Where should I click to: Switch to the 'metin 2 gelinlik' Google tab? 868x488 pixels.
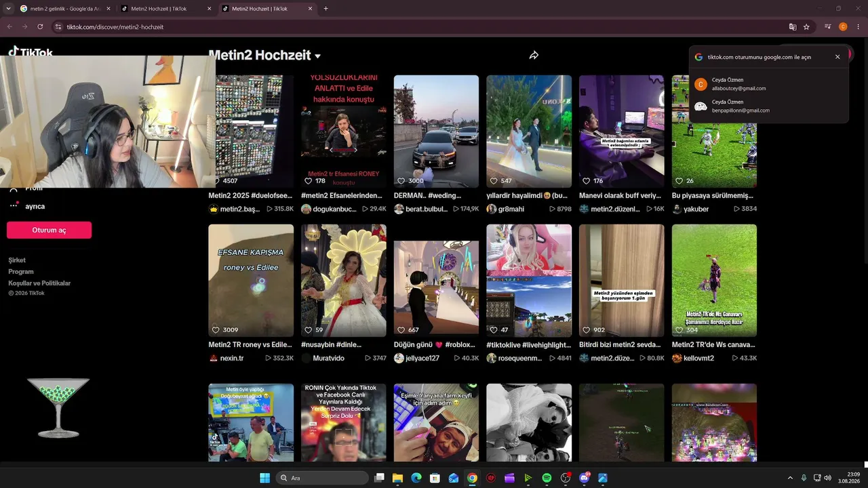coord(65,9)
